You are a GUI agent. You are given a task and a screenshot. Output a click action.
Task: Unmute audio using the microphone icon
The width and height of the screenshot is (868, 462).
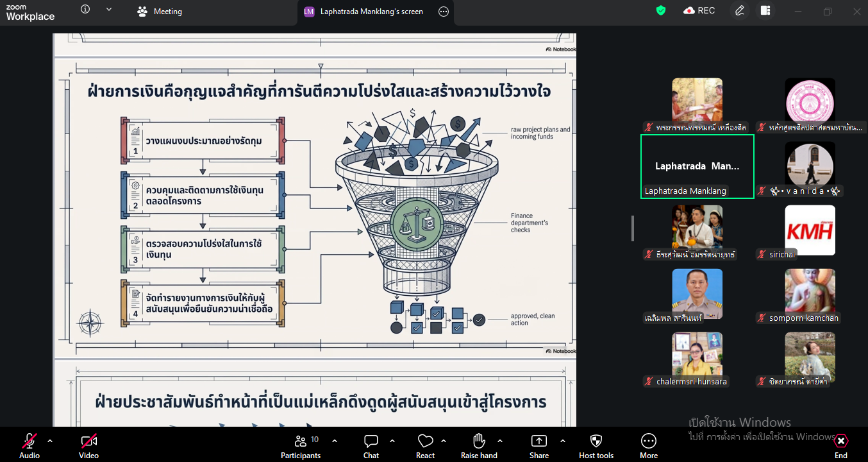click(x=29, y=440)
